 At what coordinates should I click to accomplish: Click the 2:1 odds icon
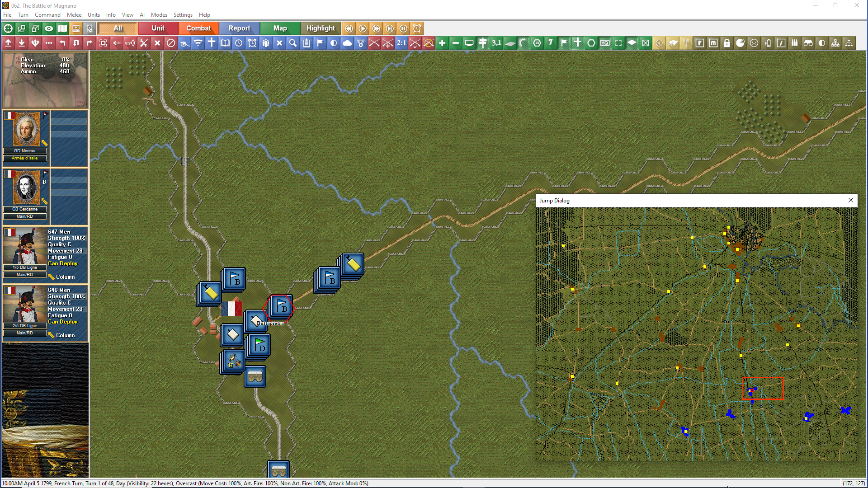pyautogui.click(x=401, y=43)
